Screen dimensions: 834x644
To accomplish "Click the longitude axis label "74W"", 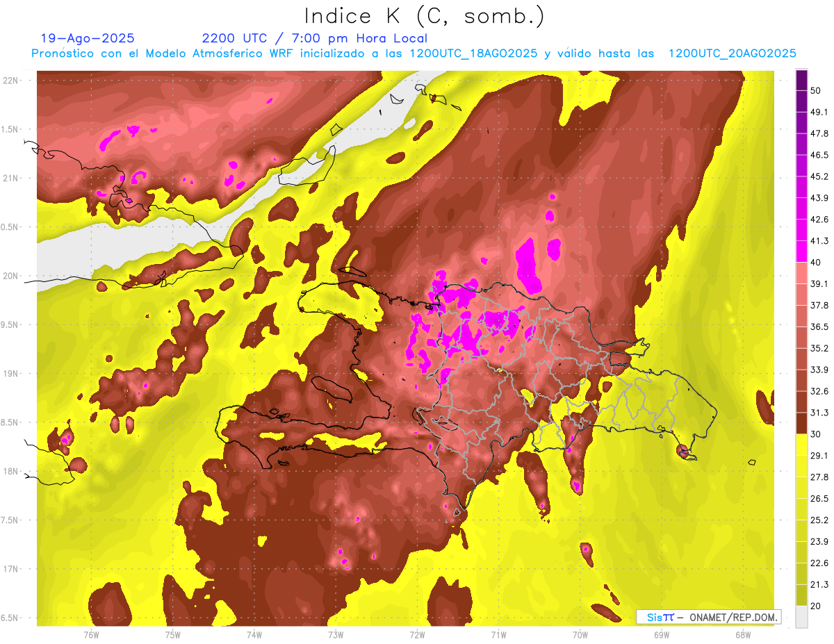I will point(254,635).
